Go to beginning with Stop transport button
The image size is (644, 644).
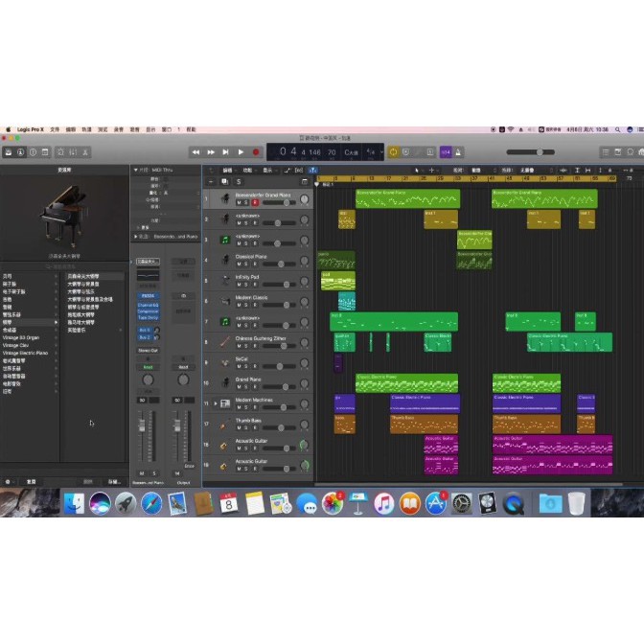225,152
